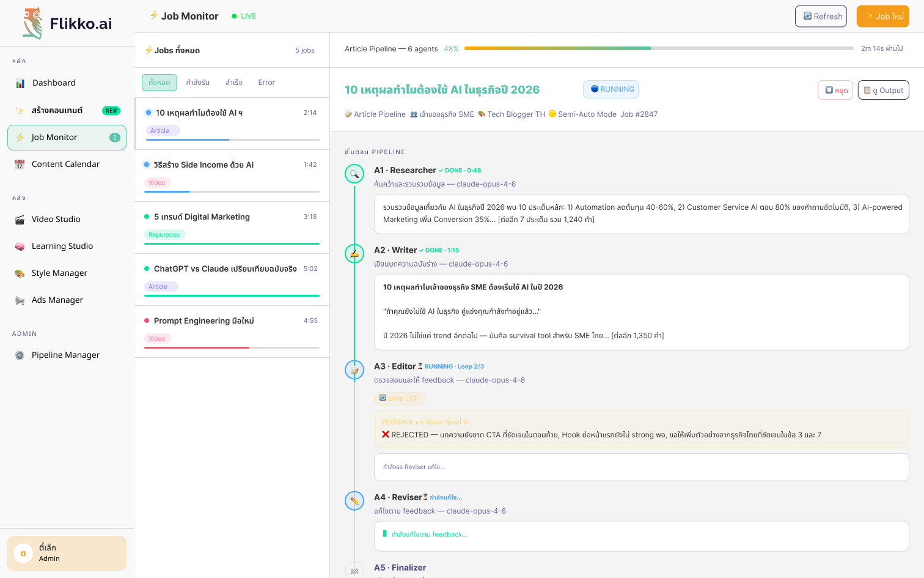Click the Video tag on Side Income job

pos(157,183)
